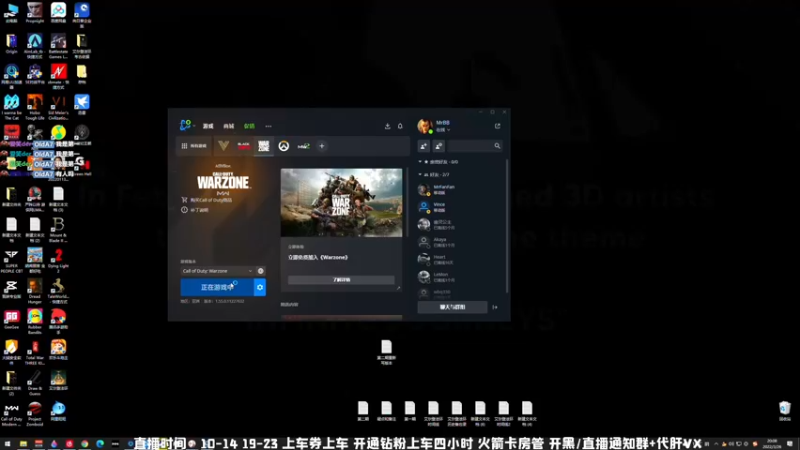This screenshot has height=450, width=800.
Task: Add a game with the plus icon
Action: 321,146
